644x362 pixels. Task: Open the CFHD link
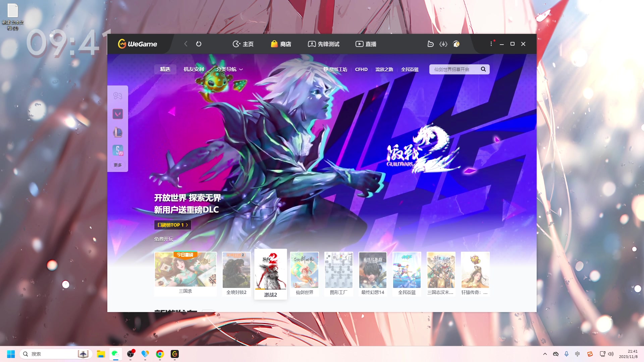coord(361,69)
